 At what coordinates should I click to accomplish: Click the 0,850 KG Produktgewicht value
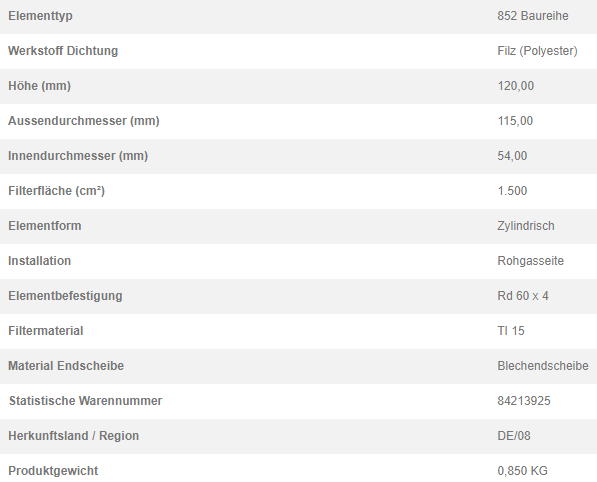(522, 471)
